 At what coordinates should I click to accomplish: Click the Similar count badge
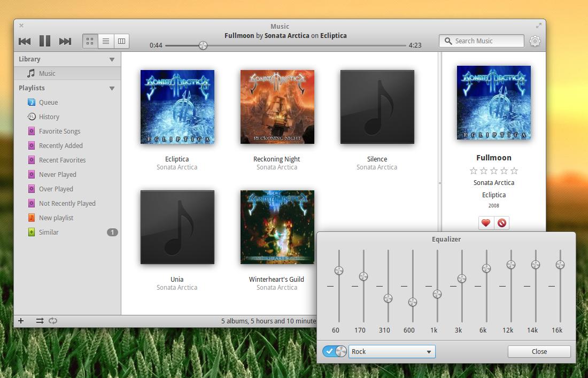(x=112, y=232)
